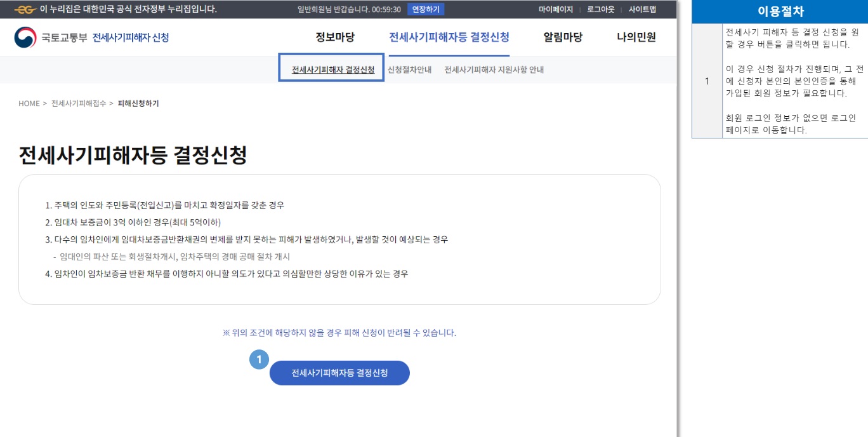Click 로그아웃 to sign out
Image resolution: width=868 pixels, height=437 pixels.
(601, 10)
